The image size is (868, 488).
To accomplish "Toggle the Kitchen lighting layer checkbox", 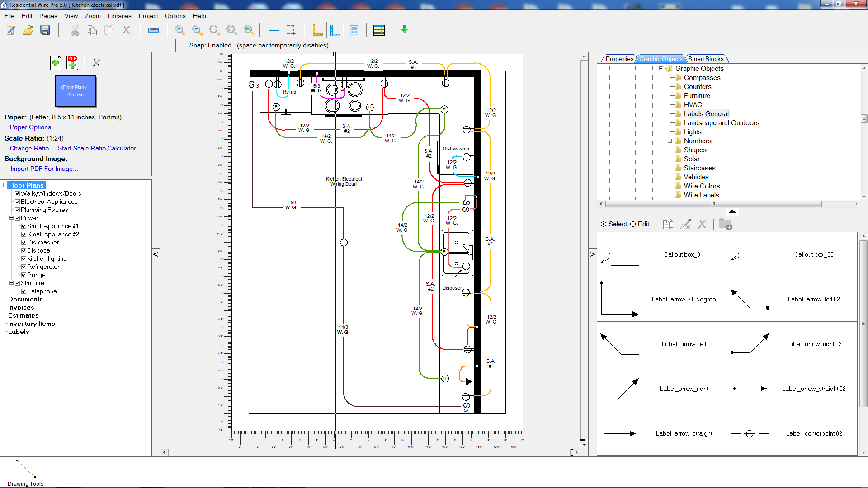I will tap(24, 259).
